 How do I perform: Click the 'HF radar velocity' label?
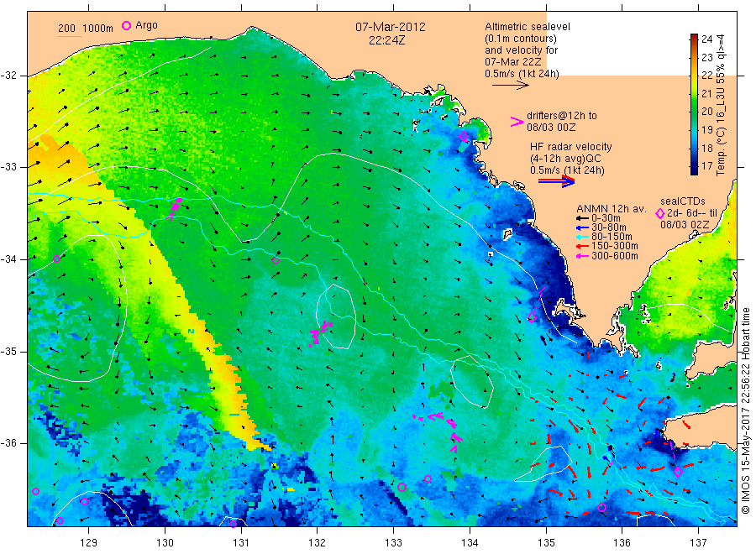[571, 146]
